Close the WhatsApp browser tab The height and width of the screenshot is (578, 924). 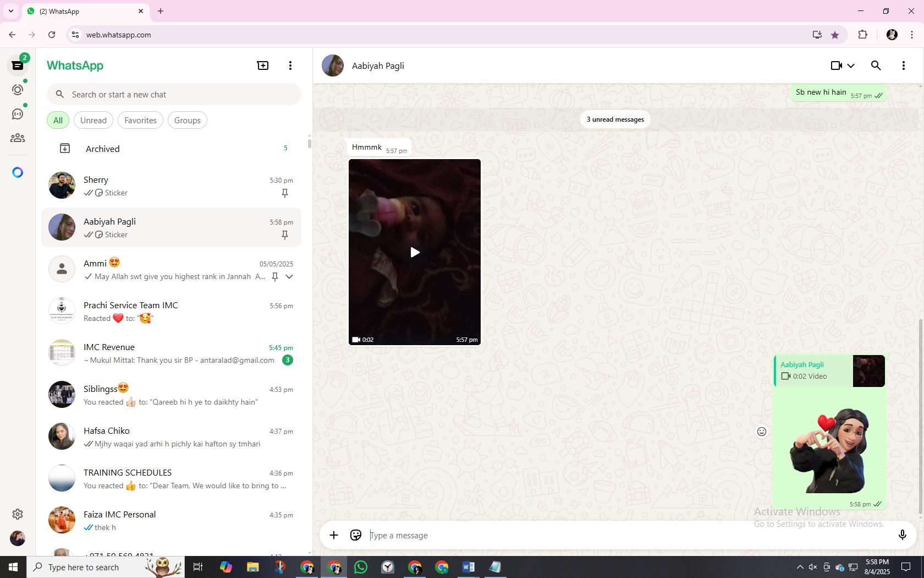141,11
